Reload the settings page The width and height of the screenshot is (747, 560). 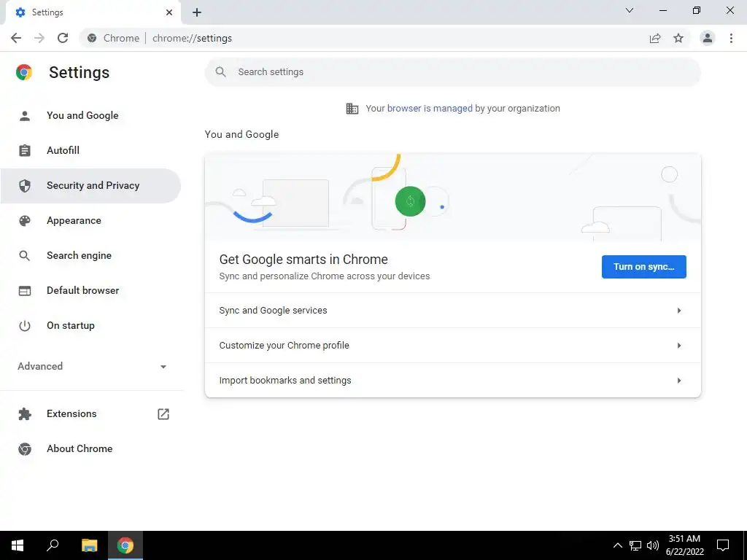click(63, 38)
